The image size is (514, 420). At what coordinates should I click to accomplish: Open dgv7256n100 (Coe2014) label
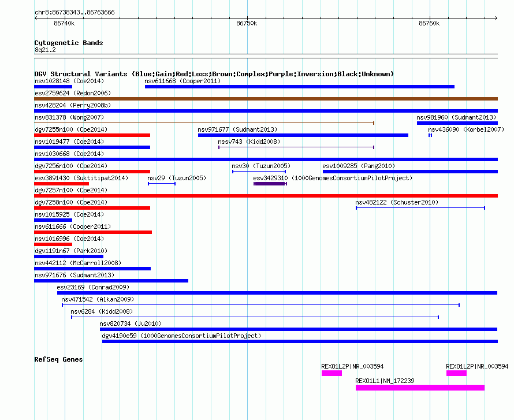[x=71, y=166]
